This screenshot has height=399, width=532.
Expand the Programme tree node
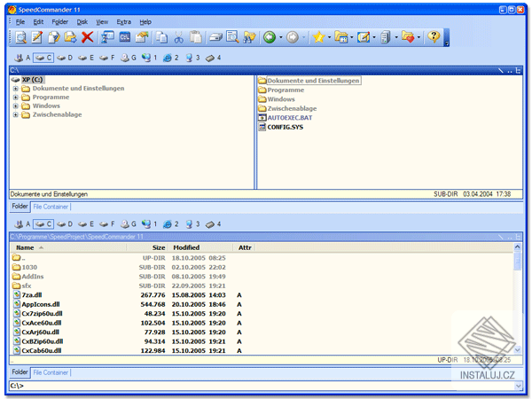click(x=16, y=98)
